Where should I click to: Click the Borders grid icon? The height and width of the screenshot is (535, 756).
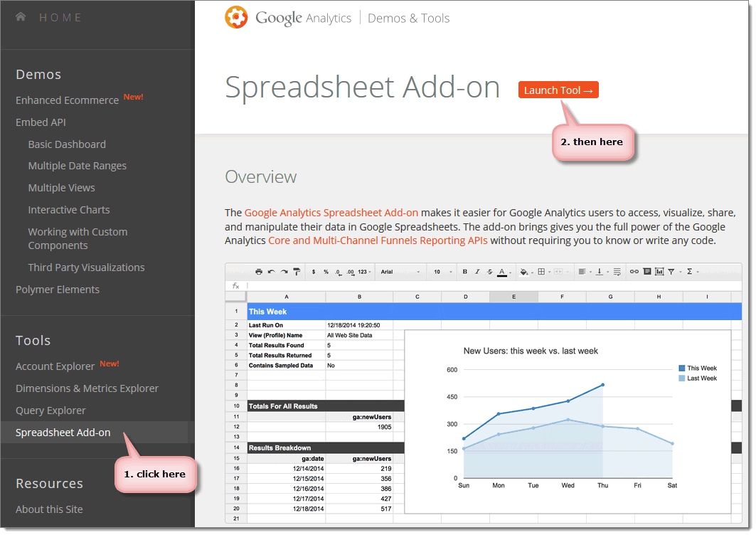541,272
